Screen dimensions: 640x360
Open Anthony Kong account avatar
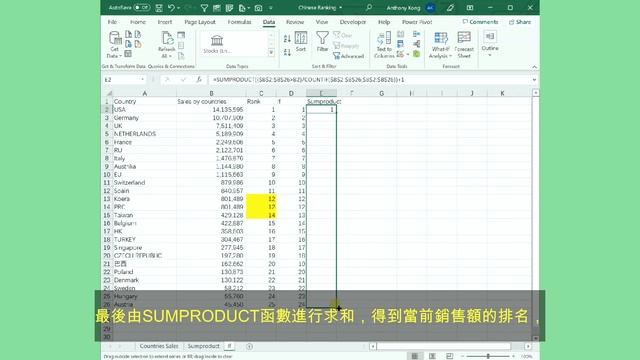click(430, 8)
